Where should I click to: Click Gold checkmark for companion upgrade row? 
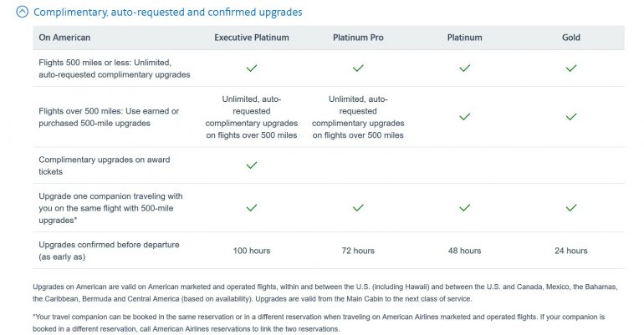tap(571, 207)
